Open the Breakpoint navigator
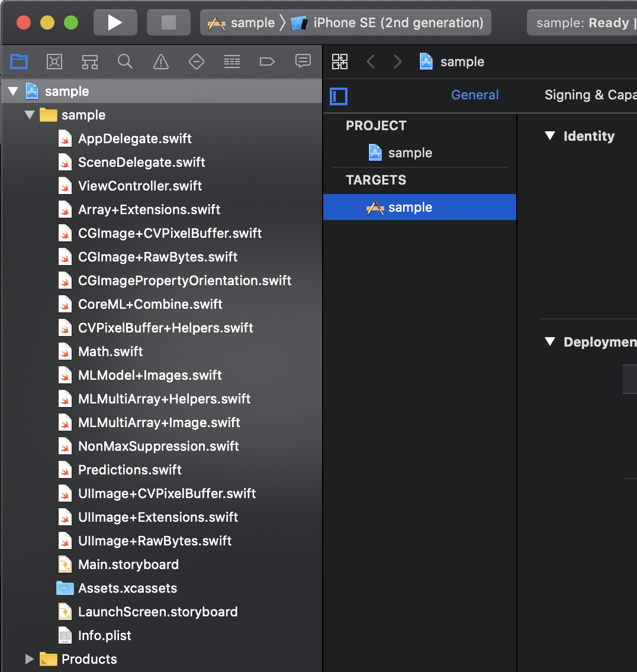637x672 pixels. click(x=267, y=62)
